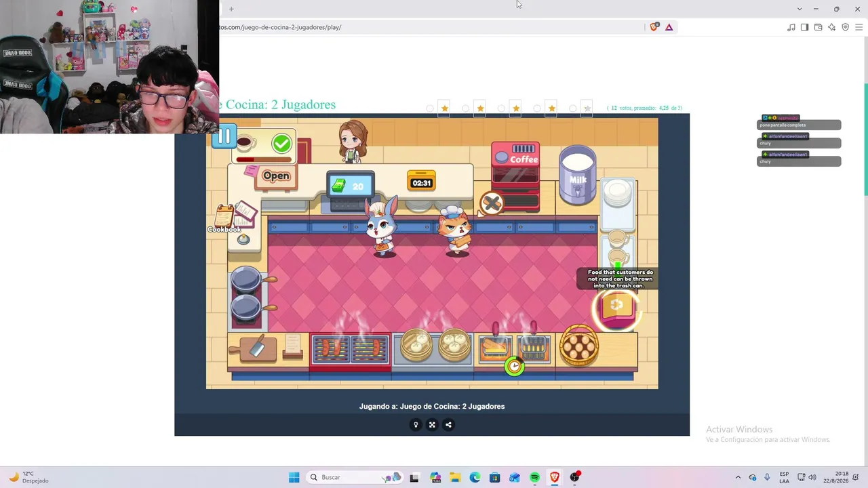Click the left bamboo steamer with dumplings
Image resolution: width=868 pixels, height=488 pixels.
point(416,344)
